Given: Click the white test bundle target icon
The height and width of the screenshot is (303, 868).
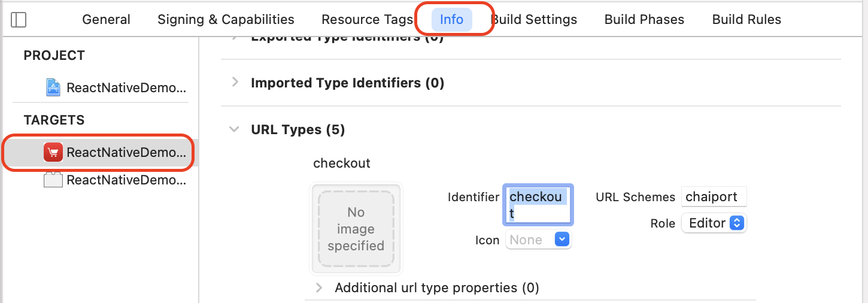Looking at the screenshot, I should [53, 180].
